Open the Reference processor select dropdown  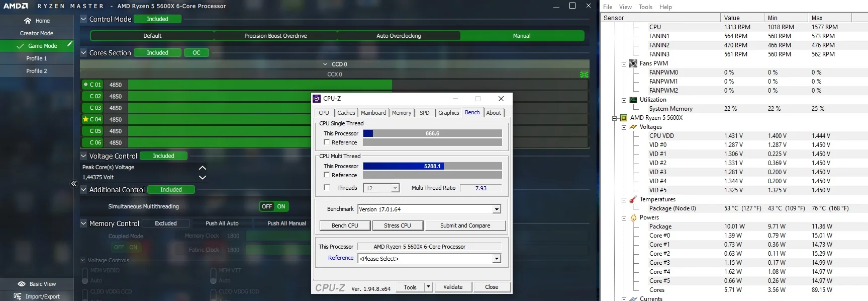[497, 259]
